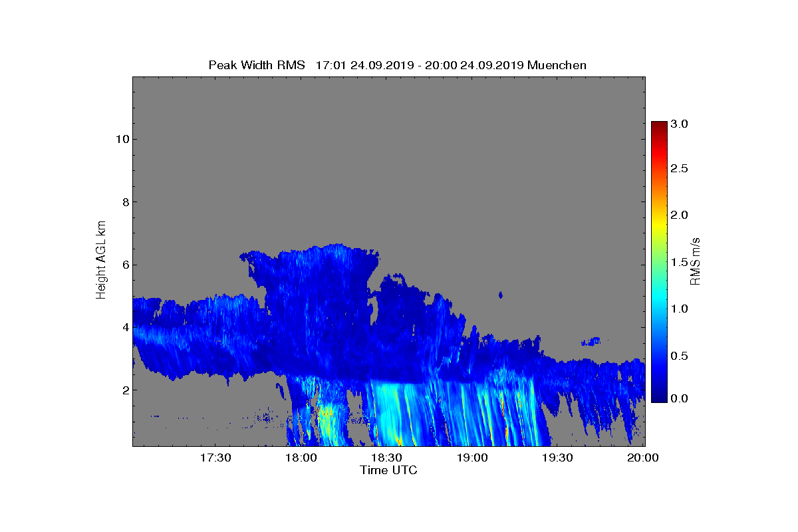This screenshot has height=532, width=798.
Task: Click the 'Height AGL km' axis label
Action: [x=101, y=261]
